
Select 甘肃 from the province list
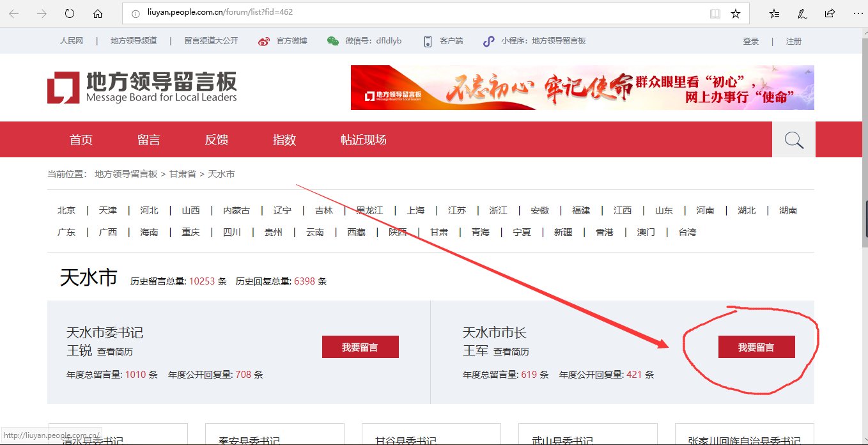click(x=438, y=232)
